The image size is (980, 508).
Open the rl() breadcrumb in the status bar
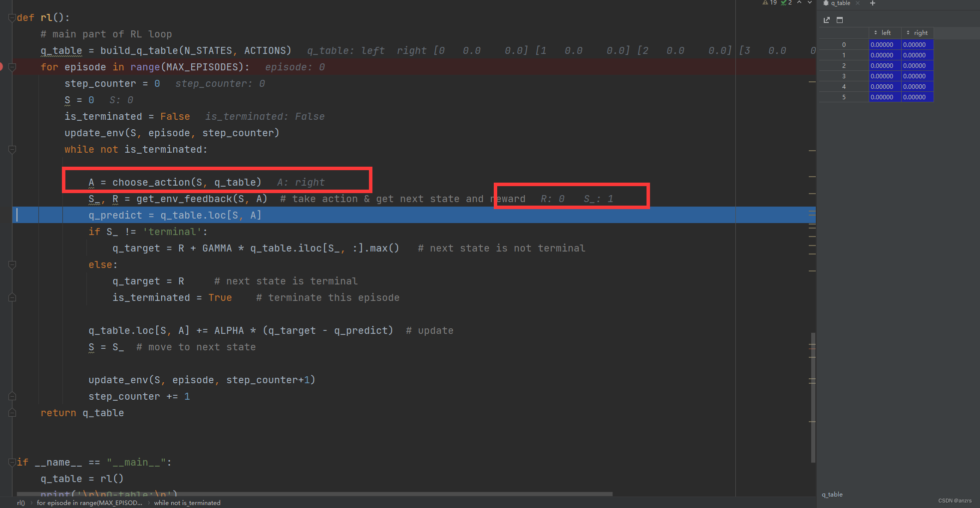(20, 503)
